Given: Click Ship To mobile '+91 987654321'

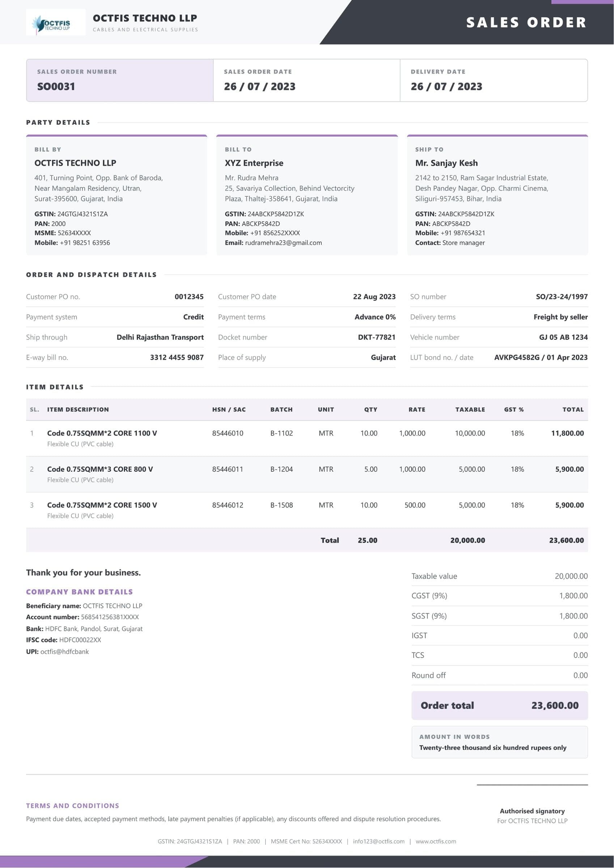Looking at the screenshot, I should 463,233.
